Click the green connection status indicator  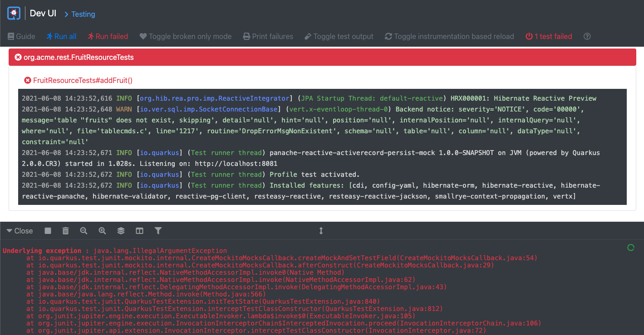pyautogui.click(x=630, y=248)
